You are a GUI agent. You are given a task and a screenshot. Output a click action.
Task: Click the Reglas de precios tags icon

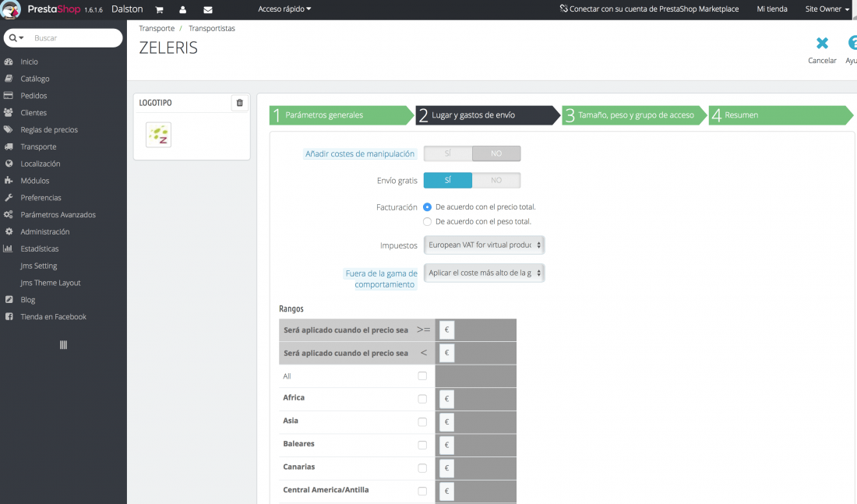pyautogui.click(x=9, y=129)
